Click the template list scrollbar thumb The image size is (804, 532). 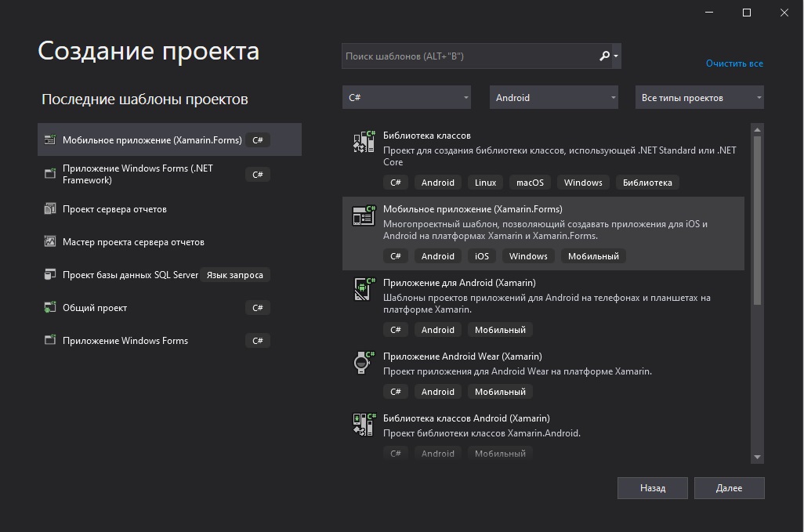(757, 220)
